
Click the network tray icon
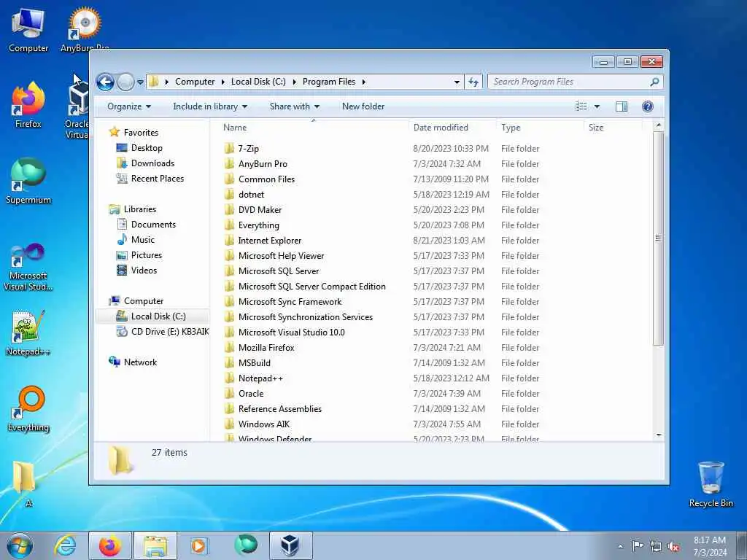point(656,547)
